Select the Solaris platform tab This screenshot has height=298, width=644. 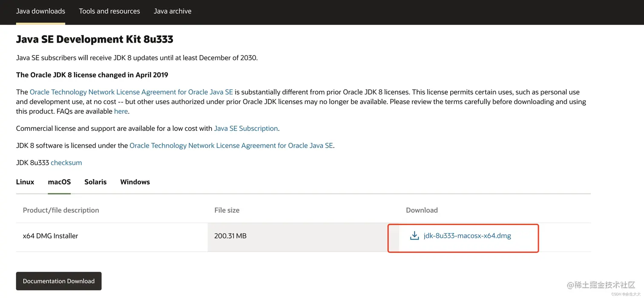coord(95,182)
